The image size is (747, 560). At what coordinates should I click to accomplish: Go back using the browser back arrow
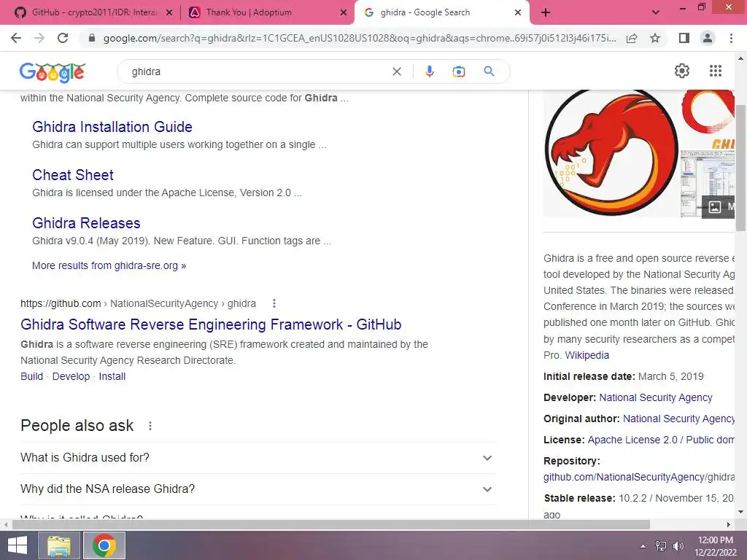16,38
